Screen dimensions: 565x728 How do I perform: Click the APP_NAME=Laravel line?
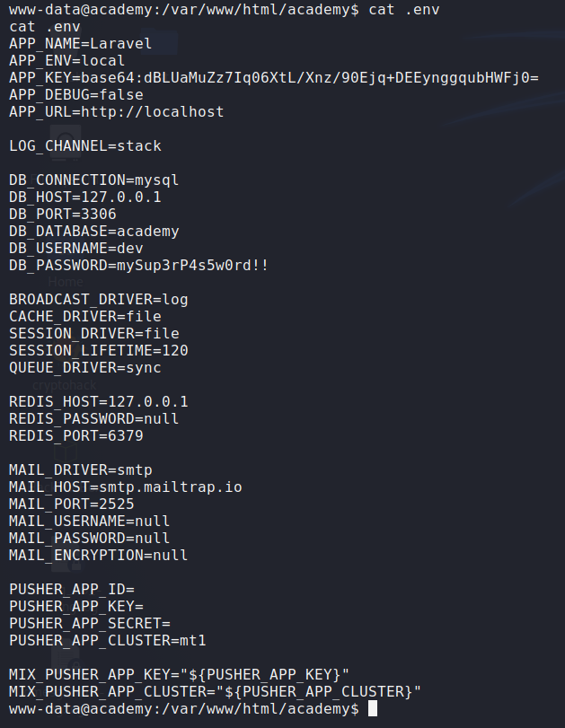[80, 43]
